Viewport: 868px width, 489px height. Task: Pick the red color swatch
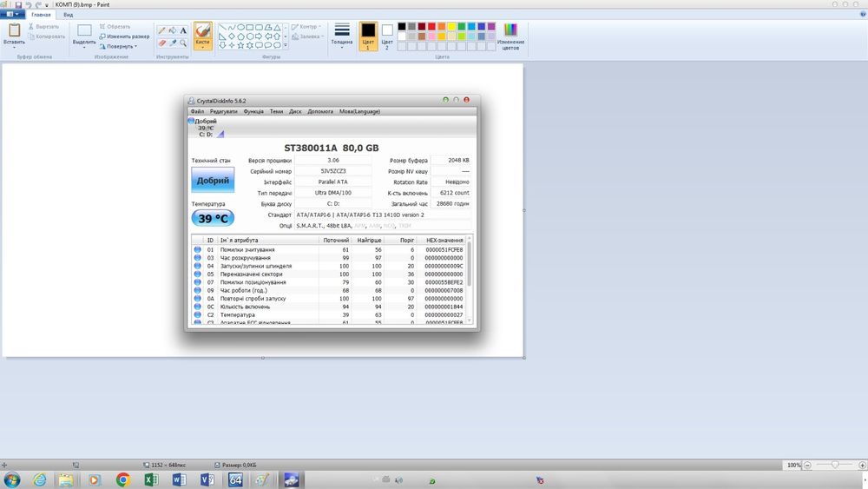click(x=431, y=27)
